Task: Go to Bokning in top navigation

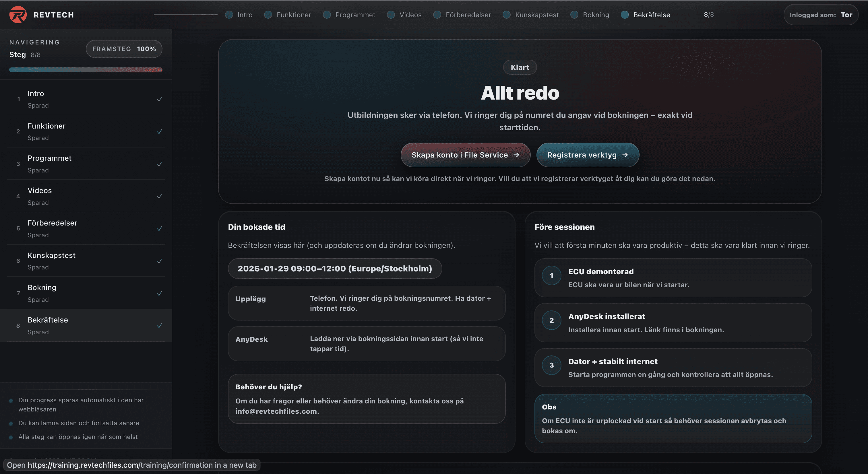Action: coord(596,15)
